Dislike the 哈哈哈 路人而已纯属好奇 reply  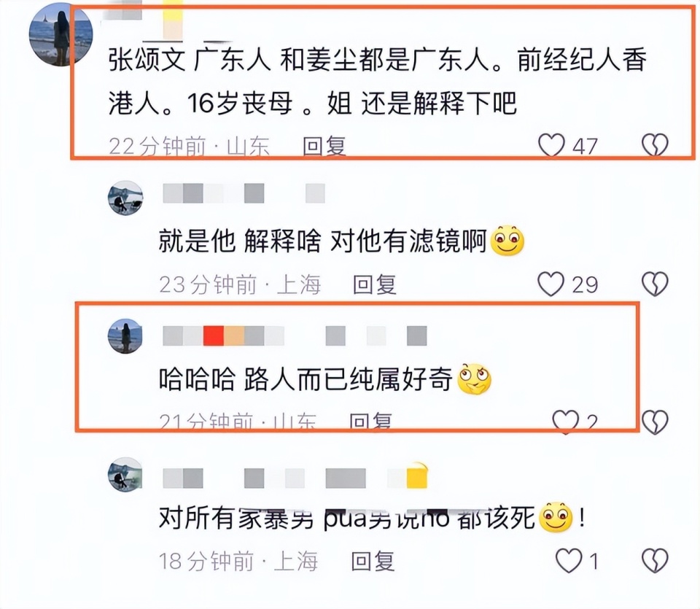(x=655, y=422)
